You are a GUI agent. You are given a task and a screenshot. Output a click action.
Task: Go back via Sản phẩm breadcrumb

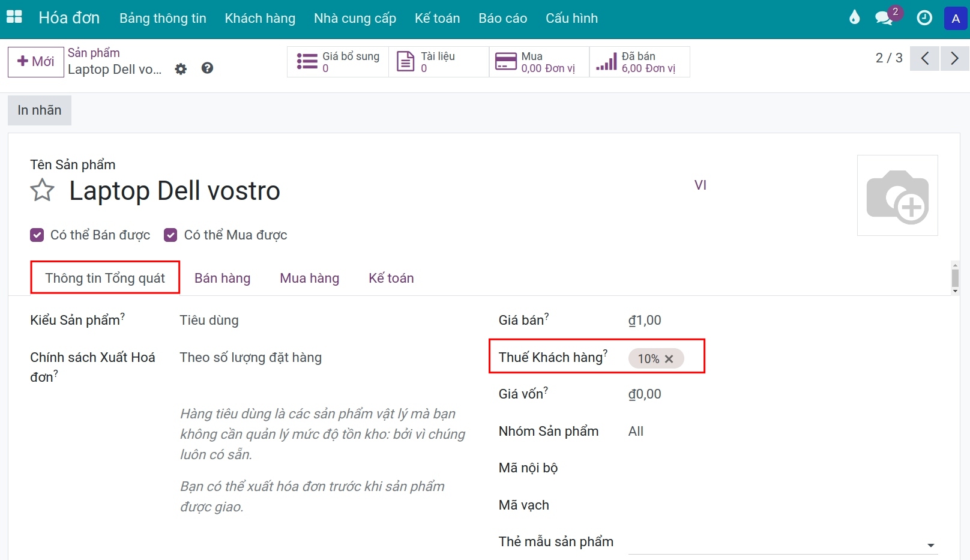94,53
